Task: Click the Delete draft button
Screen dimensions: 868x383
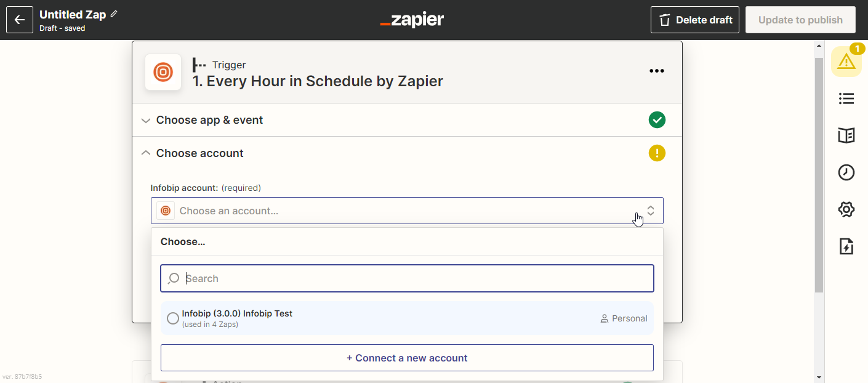Action: point(694,20)
